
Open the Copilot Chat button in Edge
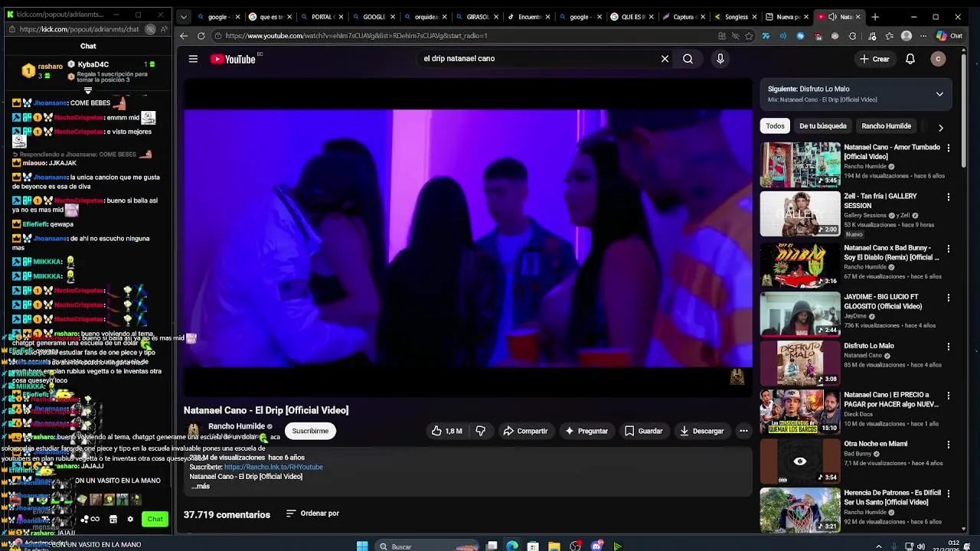click(949, 36)
